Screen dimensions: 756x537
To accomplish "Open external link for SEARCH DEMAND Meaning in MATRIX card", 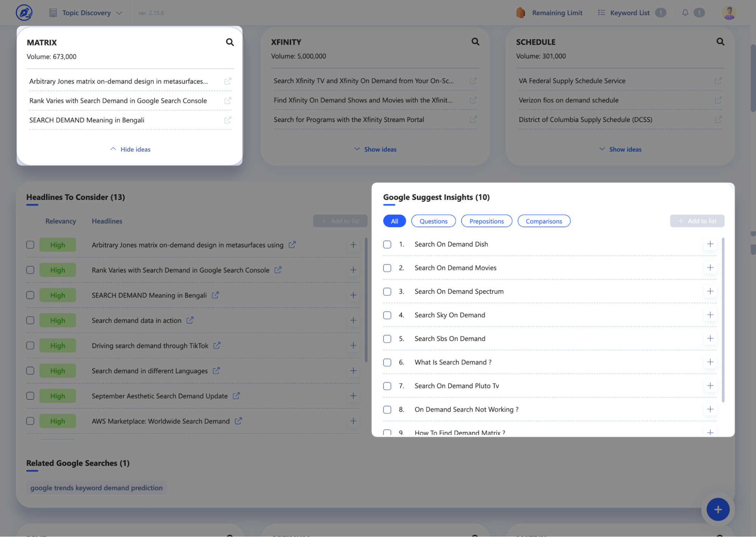I will [228, 120].
